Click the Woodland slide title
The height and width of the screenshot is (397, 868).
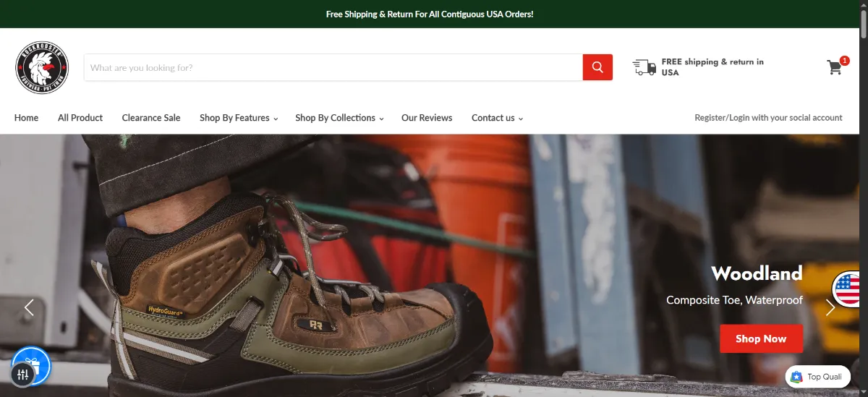(757, 273)
